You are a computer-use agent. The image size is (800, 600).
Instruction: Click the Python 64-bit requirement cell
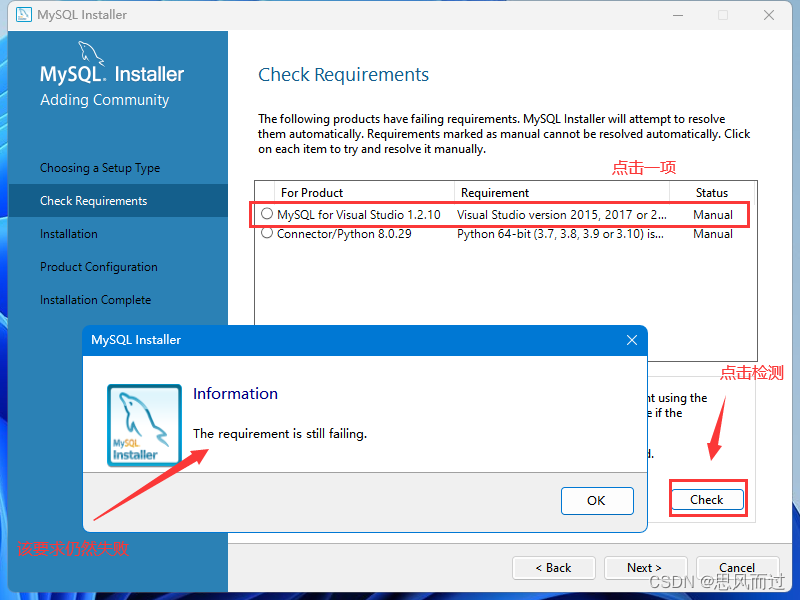point(560,234)
